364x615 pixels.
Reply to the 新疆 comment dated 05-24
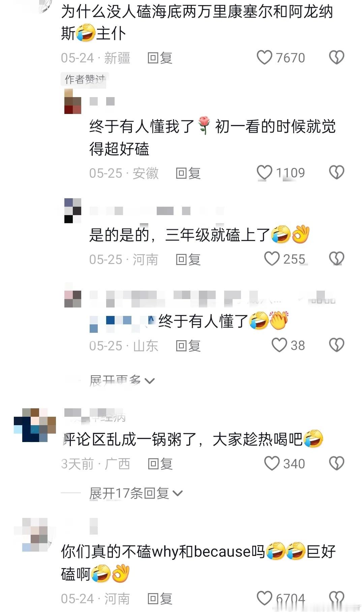160,58
